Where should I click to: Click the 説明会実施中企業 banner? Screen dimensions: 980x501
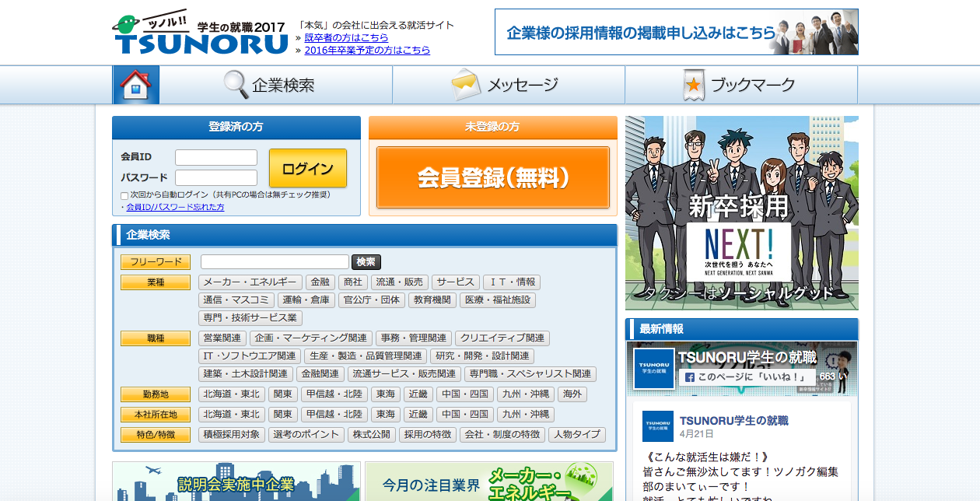tap(236, 482)
